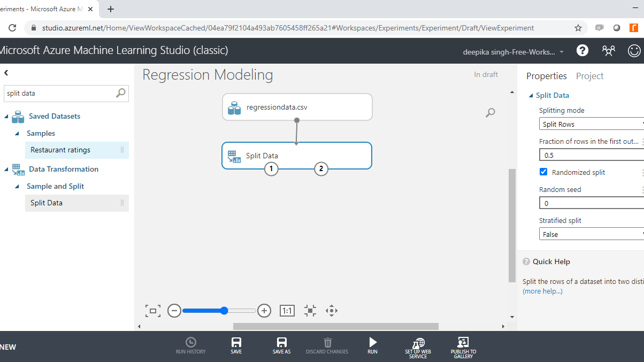Open the help question mark icon
This screenshot has height=362, width=644.
click(x=582, y=51)
